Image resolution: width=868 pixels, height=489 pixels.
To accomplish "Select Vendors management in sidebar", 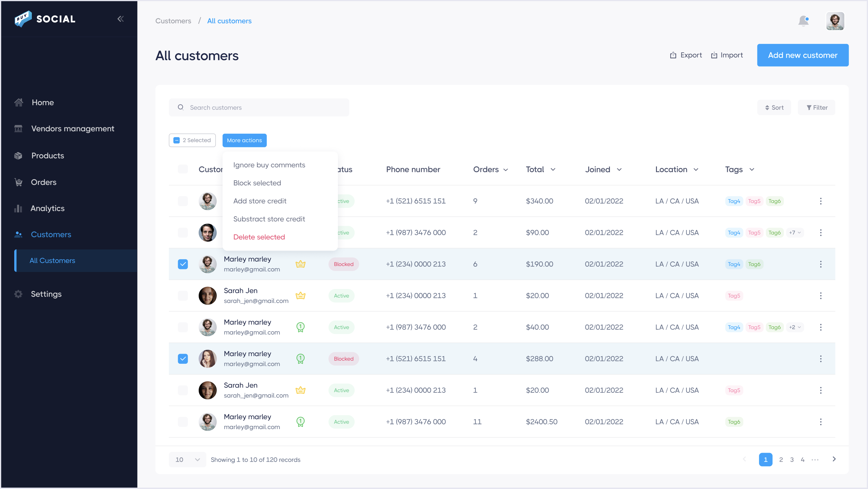I will [72, 129].
